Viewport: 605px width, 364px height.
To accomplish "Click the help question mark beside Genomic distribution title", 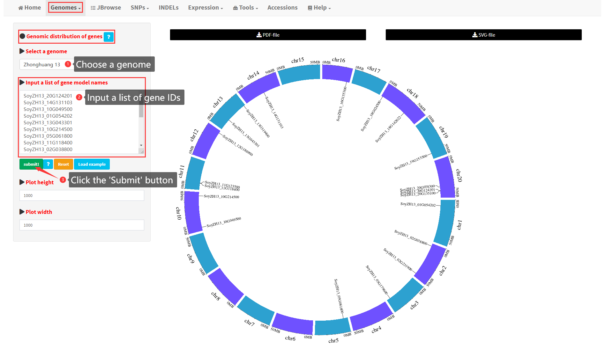I will [x=108, y=37].
